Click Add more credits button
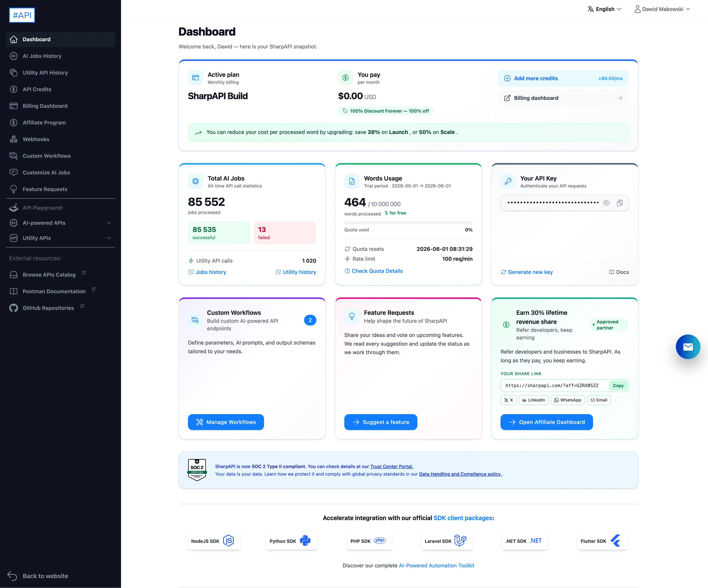Image resolution: width=708 pixels, height=588 pixels. point(563,78)
